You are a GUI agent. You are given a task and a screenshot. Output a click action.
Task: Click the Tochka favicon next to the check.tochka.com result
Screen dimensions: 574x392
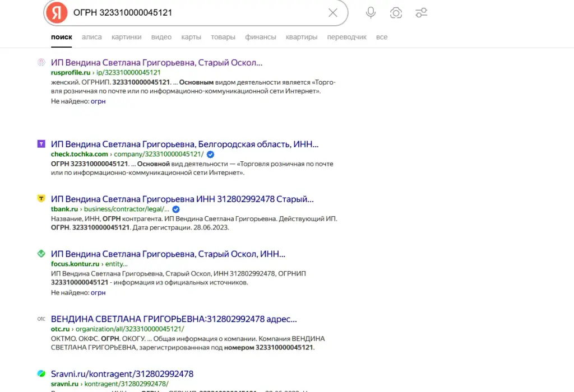point(41,144)
